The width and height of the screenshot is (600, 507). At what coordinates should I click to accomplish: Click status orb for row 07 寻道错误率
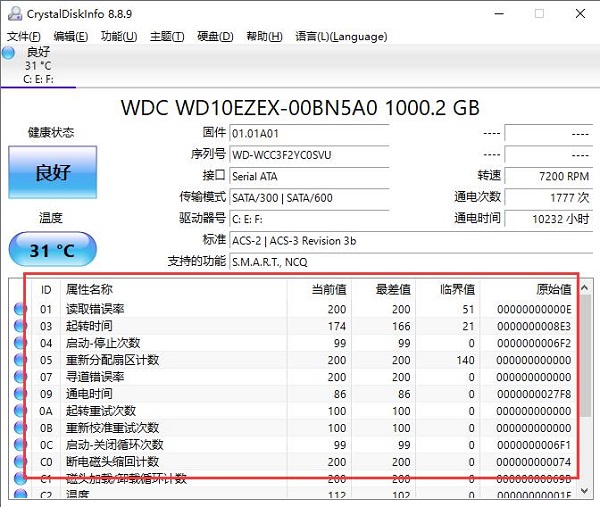pos(20,377)
